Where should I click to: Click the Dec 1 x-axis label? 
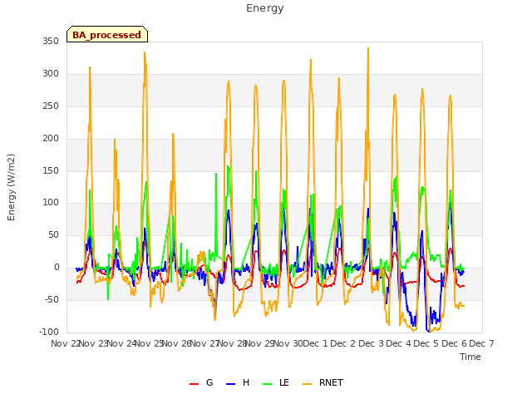[316, 343]
